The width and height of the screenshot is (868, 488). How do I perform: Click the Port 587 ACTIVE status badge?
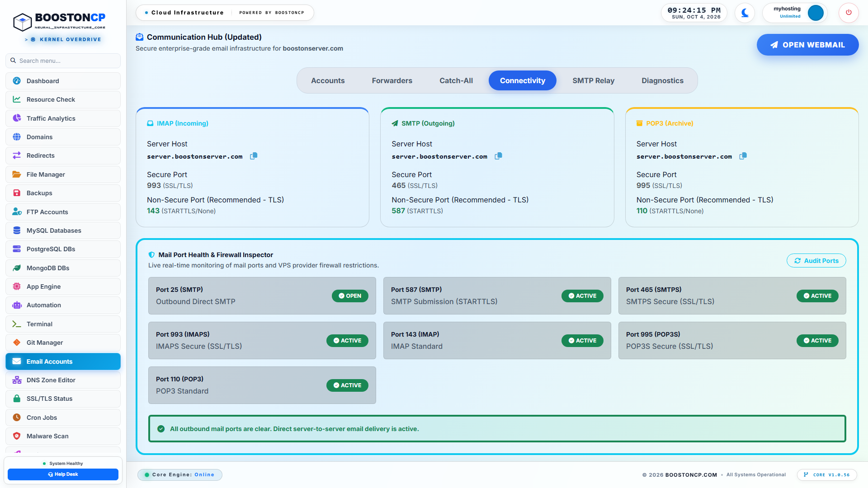582,296
